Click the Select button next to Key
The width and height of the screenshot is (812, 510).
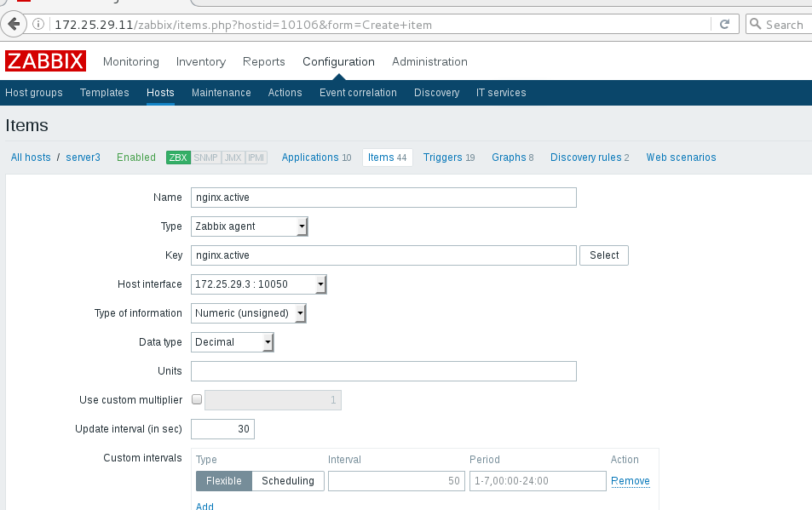coord(604,255)
